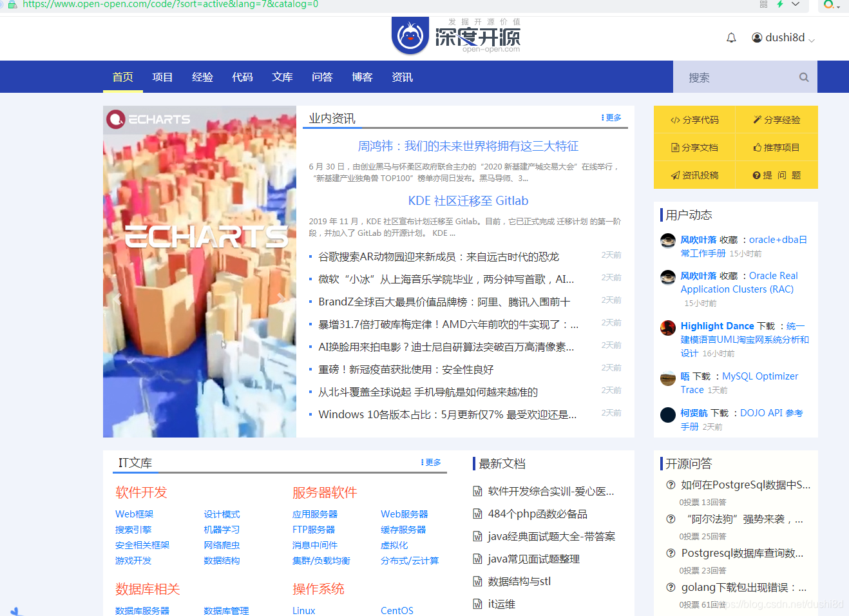This screenshot has width=849, height=616.
Task: Open news AI换脸用来拍电影
Action: [x=446, y=347]
